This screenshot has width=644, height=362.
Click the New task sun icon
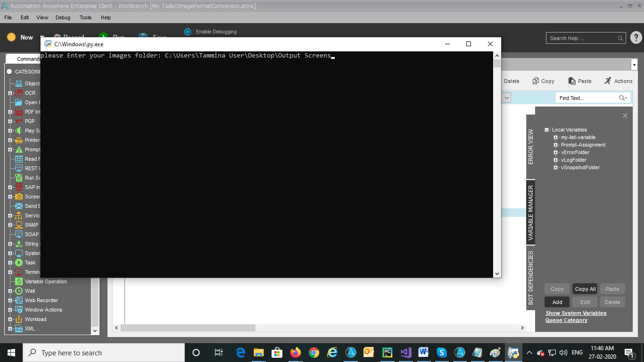(x=11, y=37)
